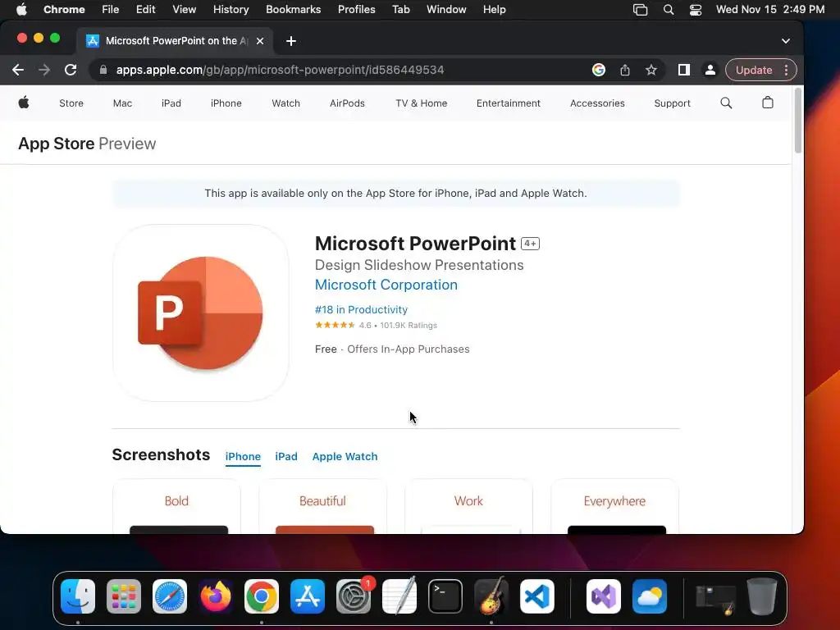Go back using Chrome's back arrow
This screenshot has width=840, height=630.
click(x=18, y=70)
